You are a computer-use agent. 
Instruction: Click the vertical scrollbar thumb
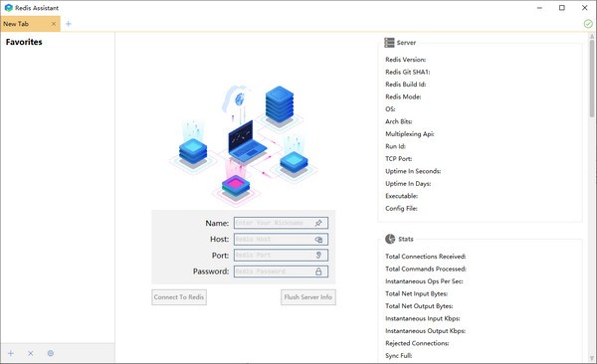tap(592, 78)
